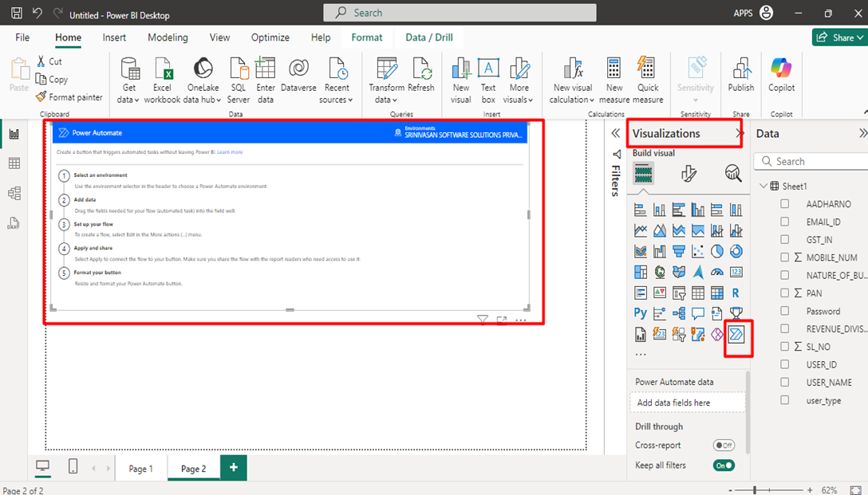868x495 pixels.
Task: Check the MOBILE_NUM field
Action: click(784, 257)
